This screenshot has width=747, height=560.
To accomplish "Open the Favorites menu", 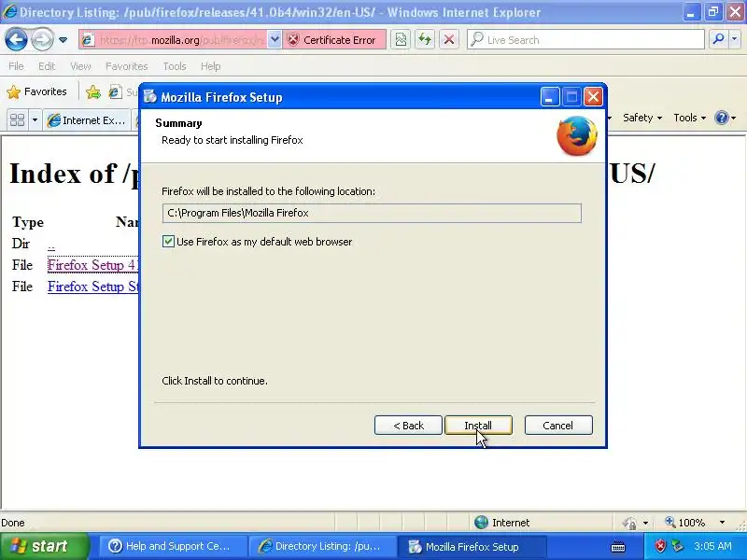I will (127, 66).
